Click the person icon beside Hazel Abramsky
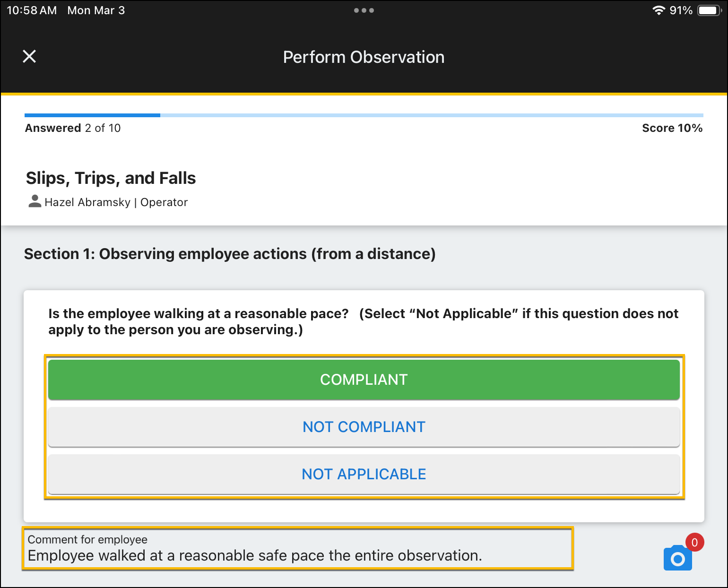 tap(35, 202)
